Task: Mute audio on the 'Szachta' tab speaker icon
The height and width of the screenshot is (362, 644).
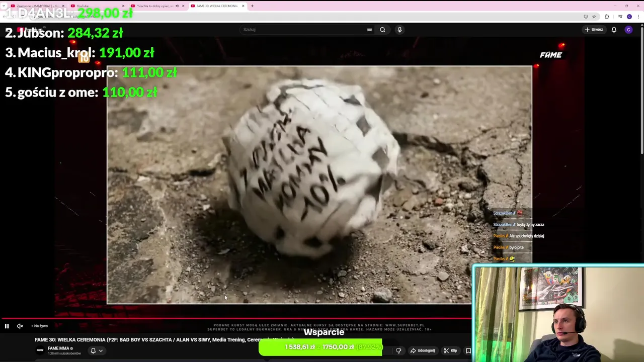Action: coord(177,6)
